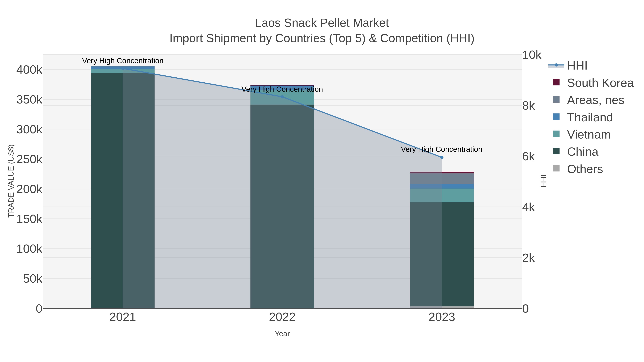Click the 2021 China bar segment
644x362 pixels.
click(x=123, y=190)
